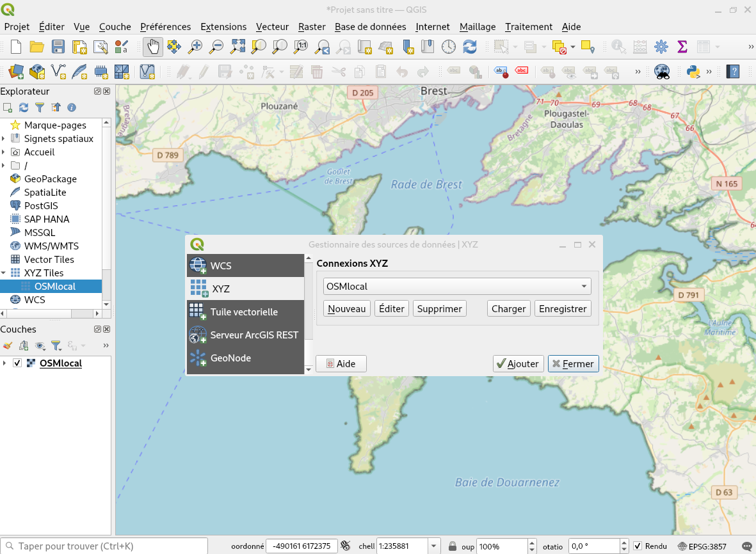Viewport: 756px width, 554px height.
Task: Toggle the scale lock padlock icon
Action: 452,546
